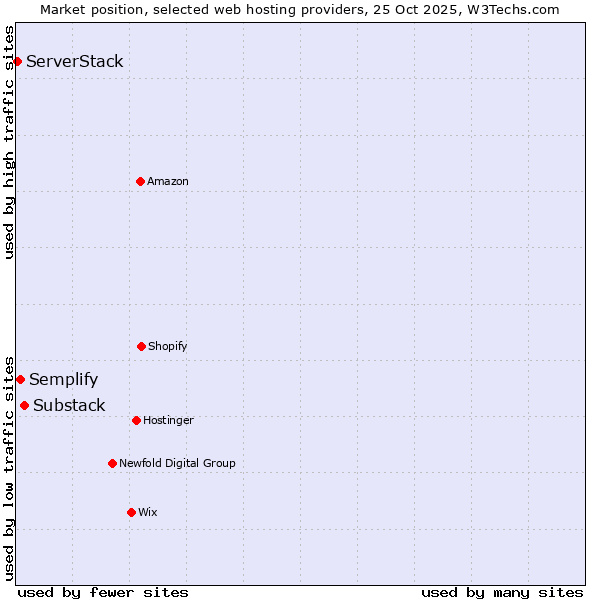Open the Substack text label
Screen dimensions: 600x600
pos(69,405)
